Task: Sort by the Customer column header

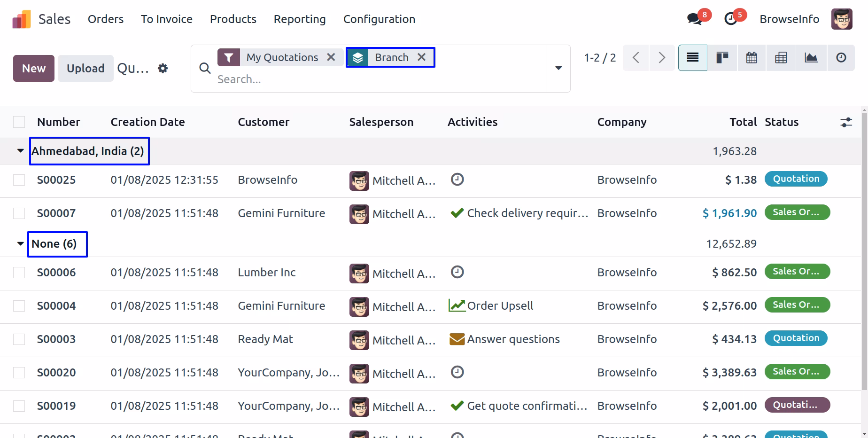Action: coord(263,122)
